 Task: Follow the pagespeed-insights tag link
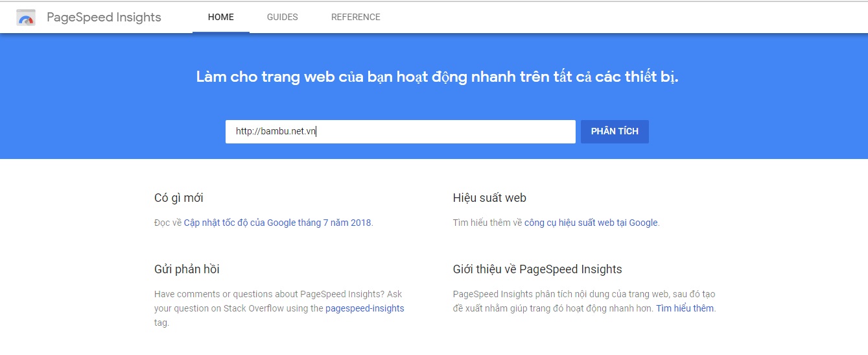pyautogui.click(x=365, y=308)
